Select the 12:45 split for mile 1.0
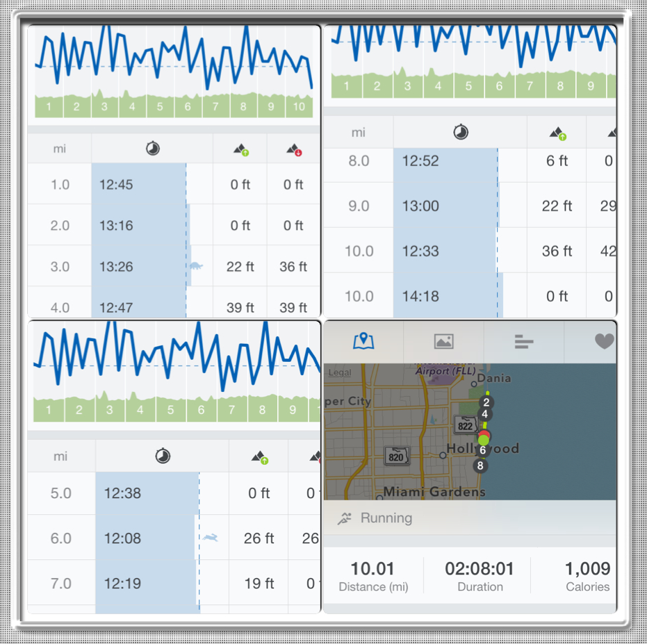Screen dimensions: 647x644 tap(116, 184)
